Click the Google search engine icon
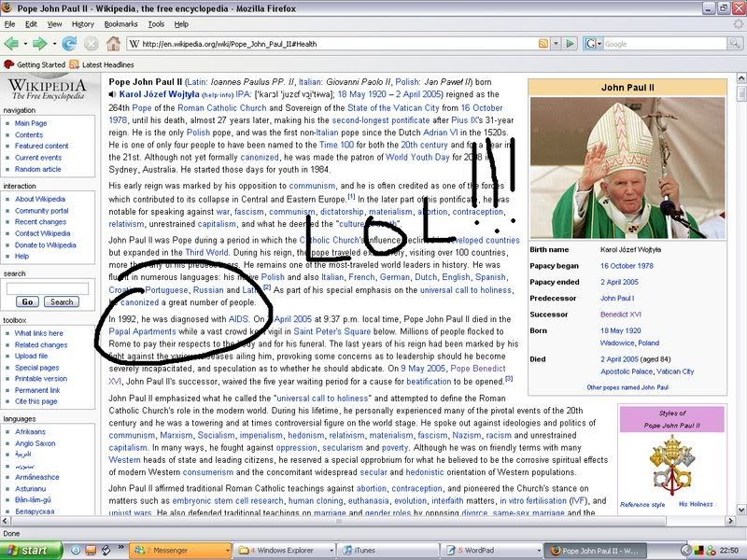 click(x=590, y=44)
